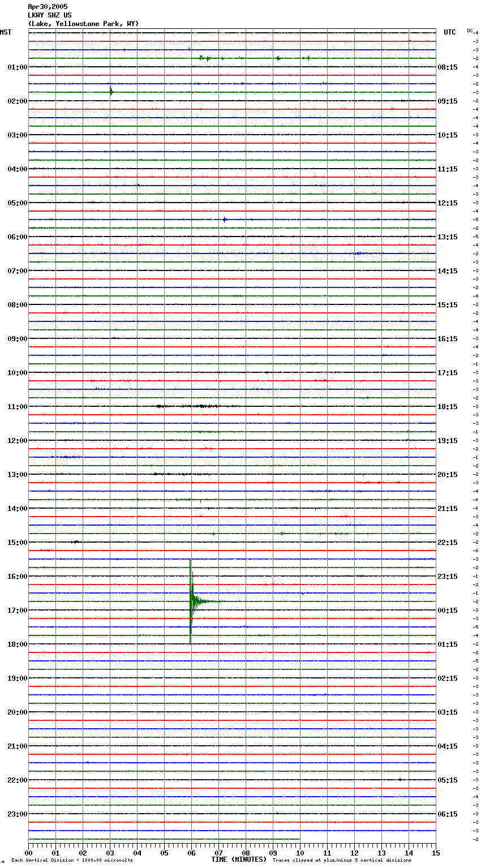Click the large earthquake spike near 16:45
The image size is (481, 868).
coord(191,601)
